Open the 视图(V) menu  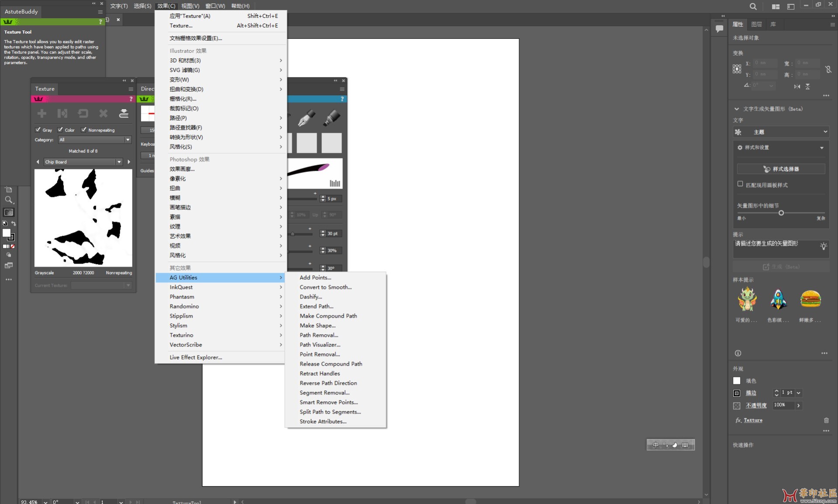(x=190, y=6)
